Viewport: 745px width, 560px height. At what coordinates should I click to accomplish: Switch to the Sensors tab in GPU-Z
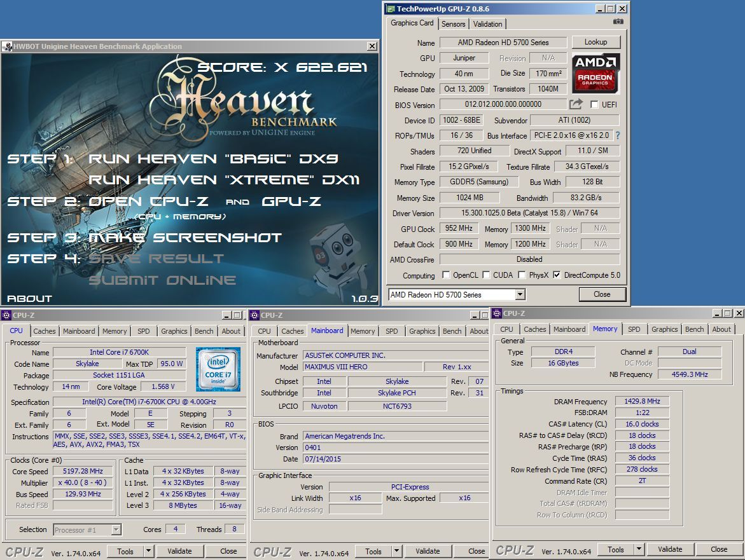coord(453,24)
